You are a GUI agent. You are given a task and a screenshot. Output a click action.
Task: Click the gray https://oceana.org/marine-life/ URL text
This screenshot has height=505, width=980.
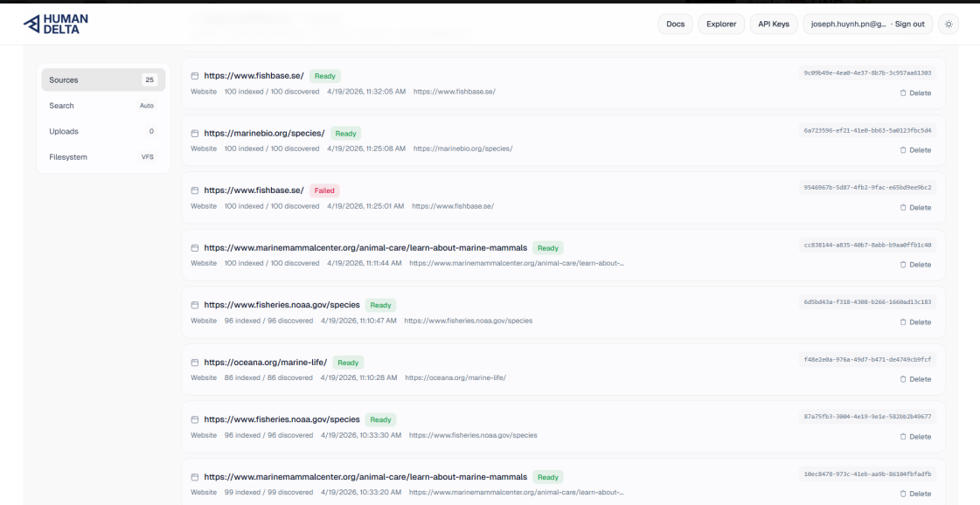pyautogui.click(x=455, y=378)
